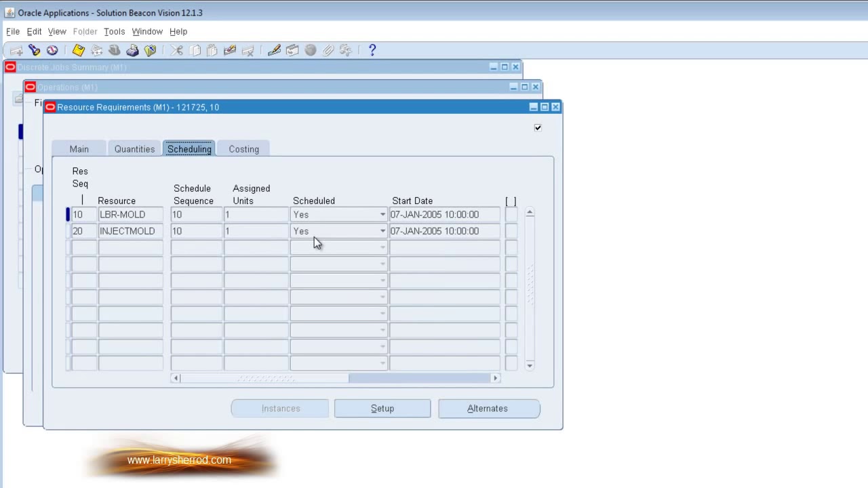Click the vertical scrollbar down arrow
The width and height of the screenshot is (868, 488).
pyautogui.click(x=530, y=366)
